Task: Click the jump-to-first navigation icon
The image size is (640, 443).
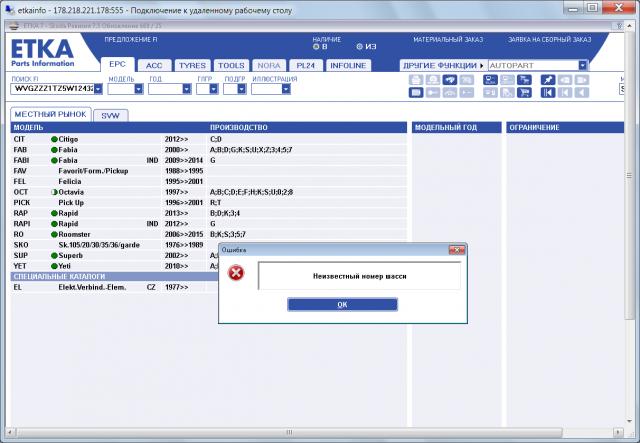Action: click(547, 92)
